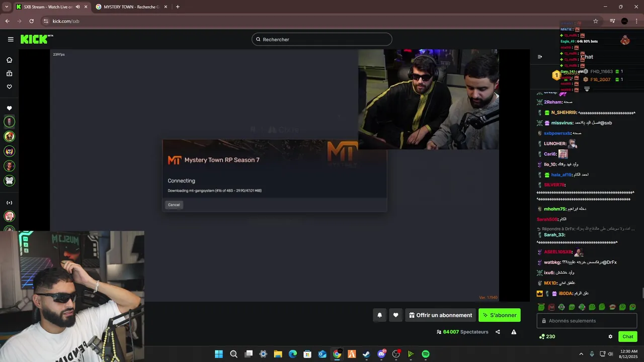Click username 2Reham in chat

coord(552,102)
